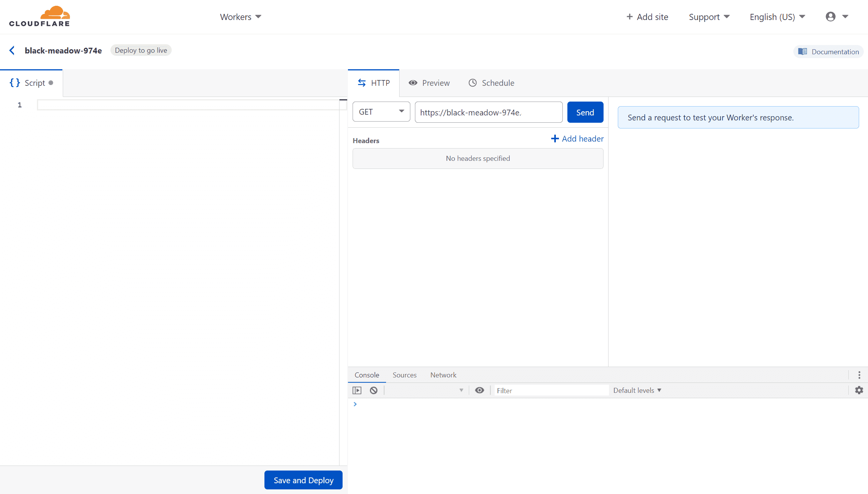Viewport: 868px width, 494px height.
Task: Open the devtools three-dot menu
Action: pos(859,375)
